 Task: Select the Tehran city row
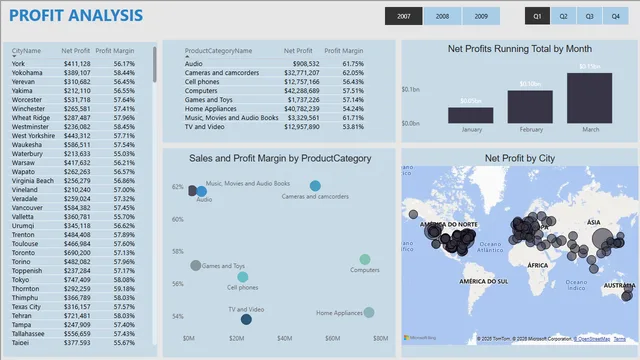(x=73, y=316)
